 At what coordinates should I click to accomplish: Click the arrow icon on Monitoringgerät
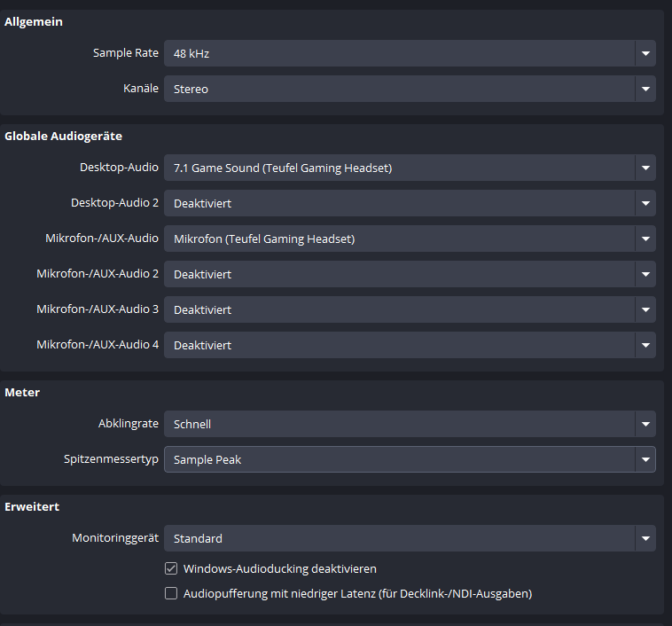[645, 538]
